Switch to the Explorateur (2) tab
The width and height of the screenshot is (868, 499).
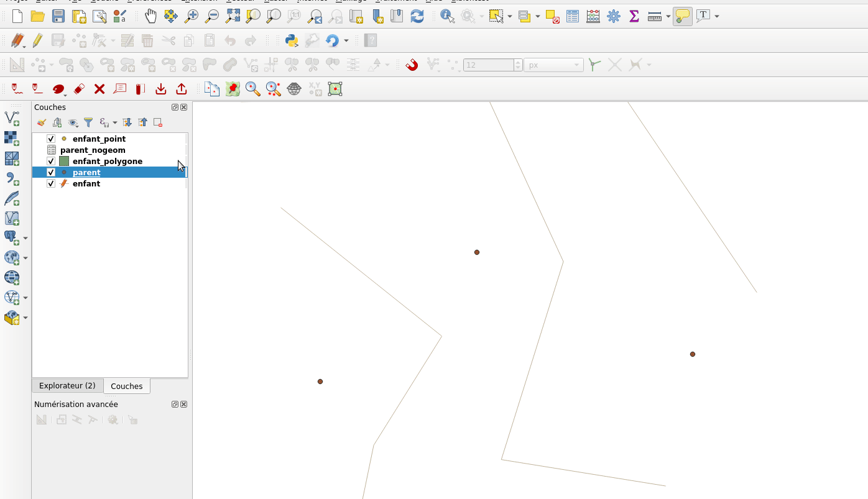67,386
